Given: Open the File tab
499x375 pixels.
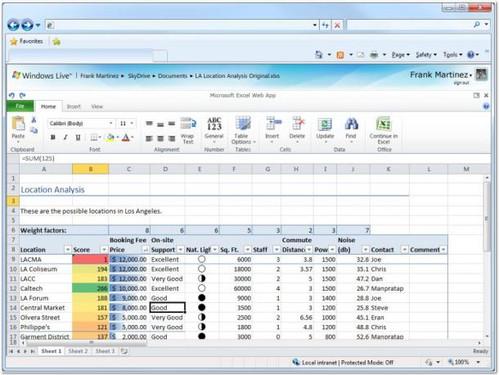Looking at the screenshot, I should click(x=20, y=106).
